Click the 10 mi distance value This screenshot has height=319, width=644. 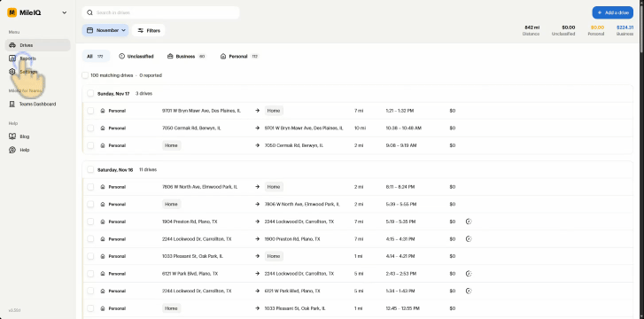point(360,128)
